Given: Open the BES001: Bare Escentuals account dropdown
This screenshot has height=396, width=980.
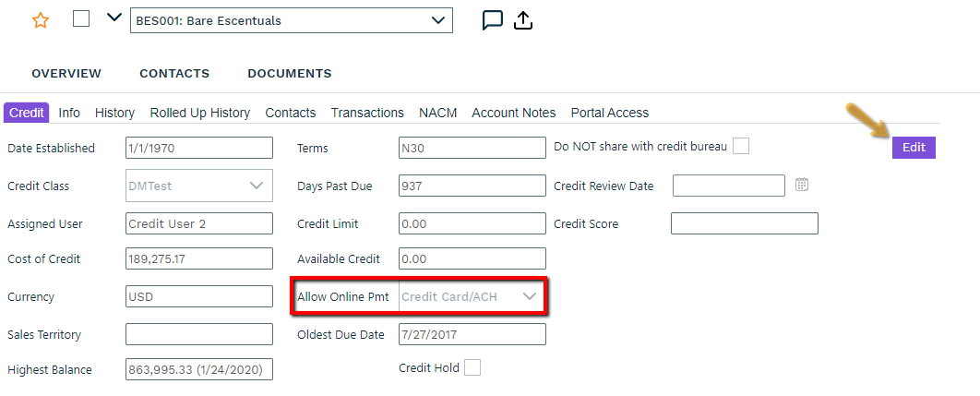Looking at the screenshot, I should [x=292, y=20].
